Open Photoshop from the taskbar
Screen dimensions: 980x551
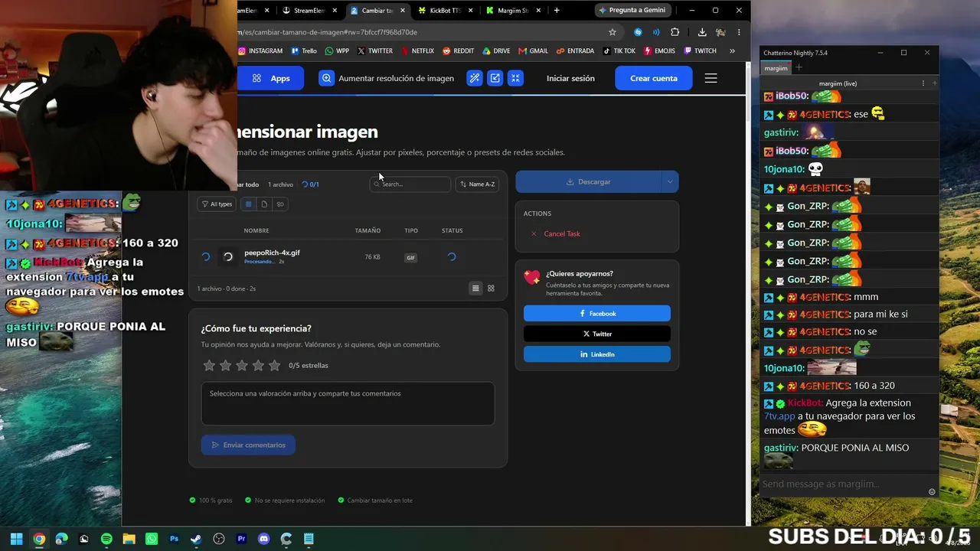174,539
